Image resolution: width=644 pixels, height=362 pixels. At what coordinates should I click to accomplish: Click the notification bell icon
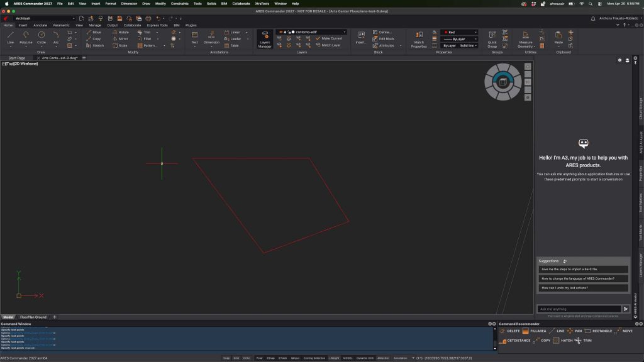pos(593,18)
